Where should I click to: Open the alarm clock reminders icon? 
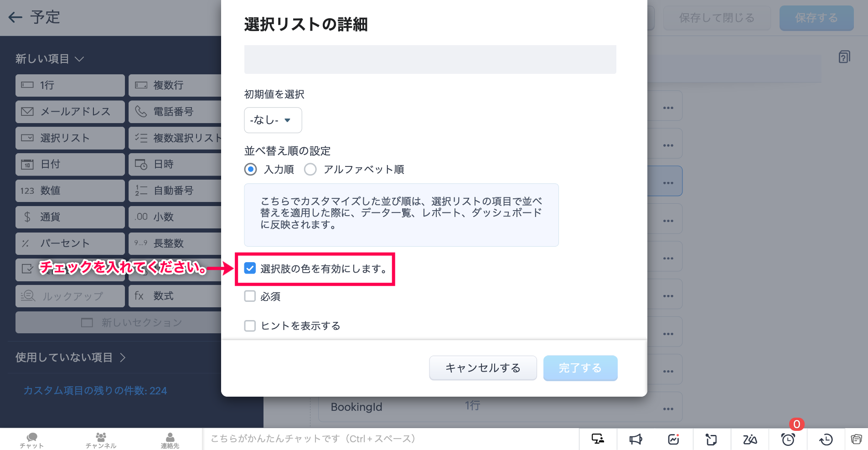coord(788,439)
